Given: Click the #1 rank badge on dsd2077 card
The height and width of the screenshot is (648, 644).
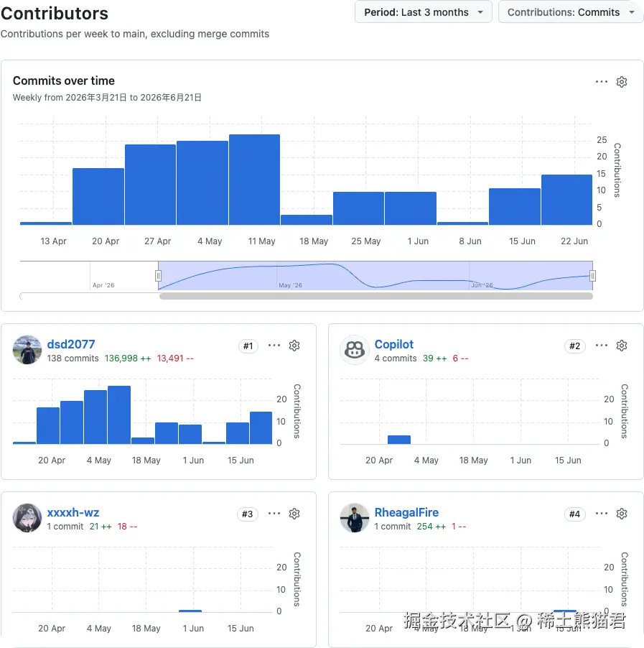Looking at the screenshot, I should coord(248,346).
